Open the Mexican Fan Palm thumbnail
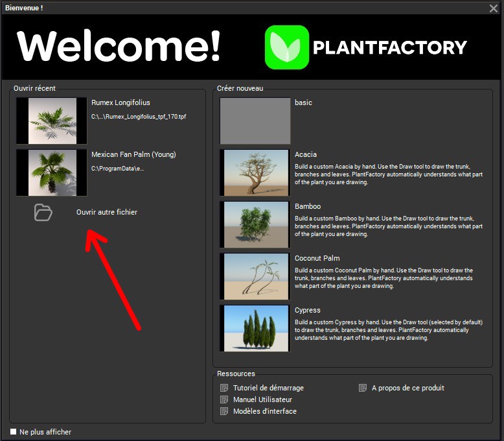This screenshot has height=441, width=504. pos(52,173)
